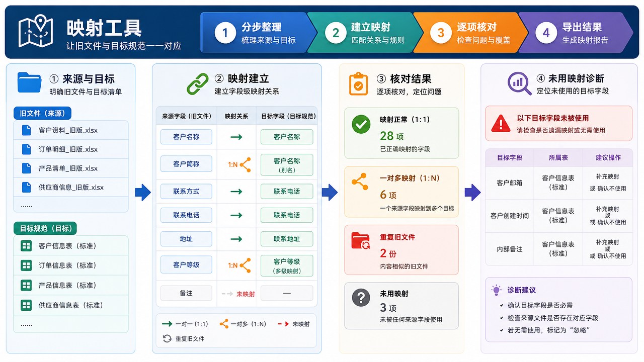The height and width of the screenshot is (362, 644).
Task: Click the 28 项 count value
Action: (x=392, y=136)
